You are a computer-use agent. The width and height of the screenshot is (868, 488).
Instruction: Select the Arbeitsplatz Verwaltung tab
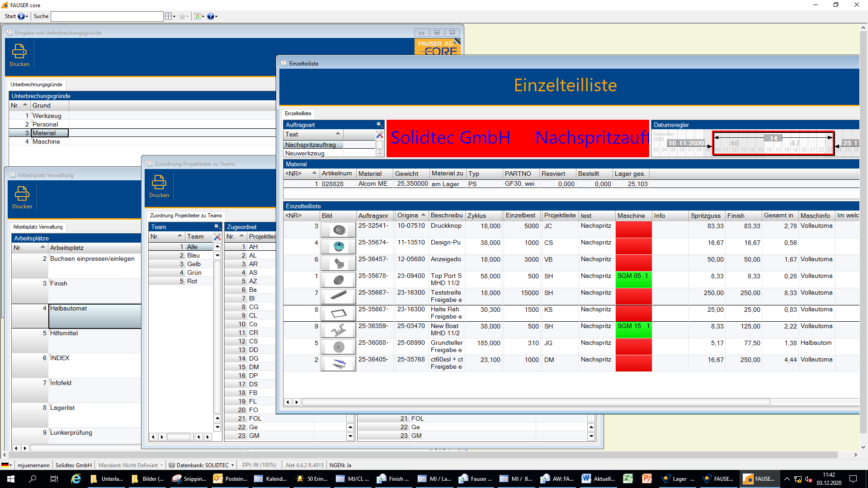(38, 227)
